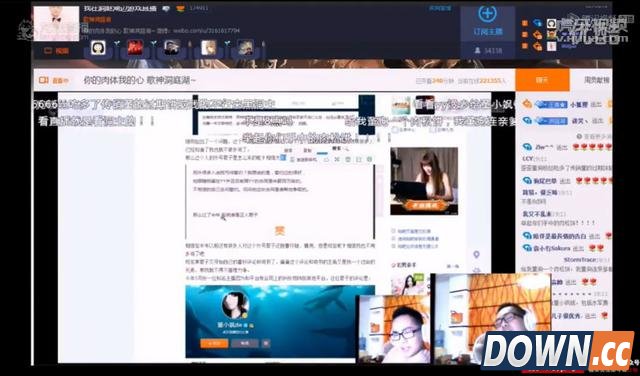640x376 pixels.
Task: Open the woman-with-laptop video thumbnail
Action: point(424,181)
